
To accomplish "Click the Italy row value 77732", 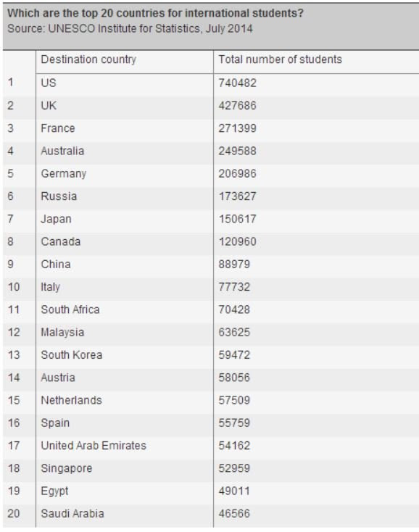I will (x=234, y=287).
